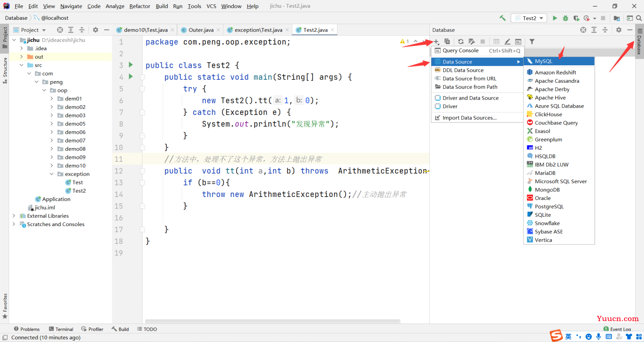The height and width of the screenshot is (342, 644).
Task: Click the Build hammer icon
Action: pos(502,18)
